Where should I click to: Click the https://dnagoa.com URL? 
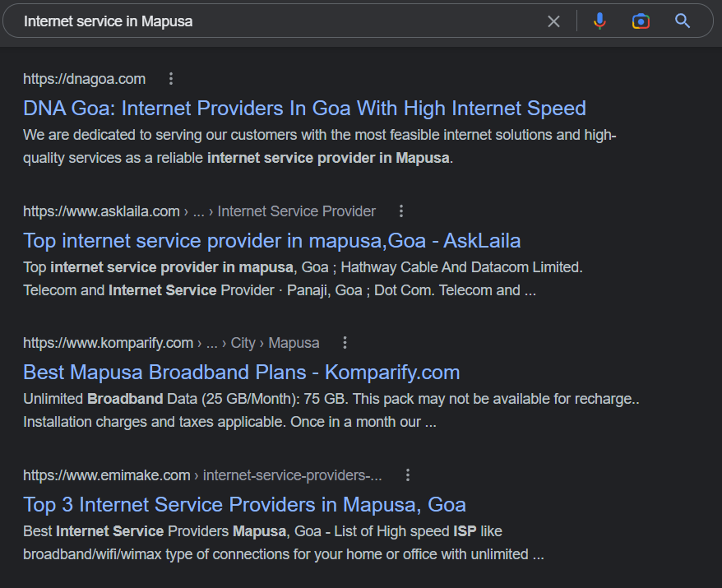[x=84, y=79]
